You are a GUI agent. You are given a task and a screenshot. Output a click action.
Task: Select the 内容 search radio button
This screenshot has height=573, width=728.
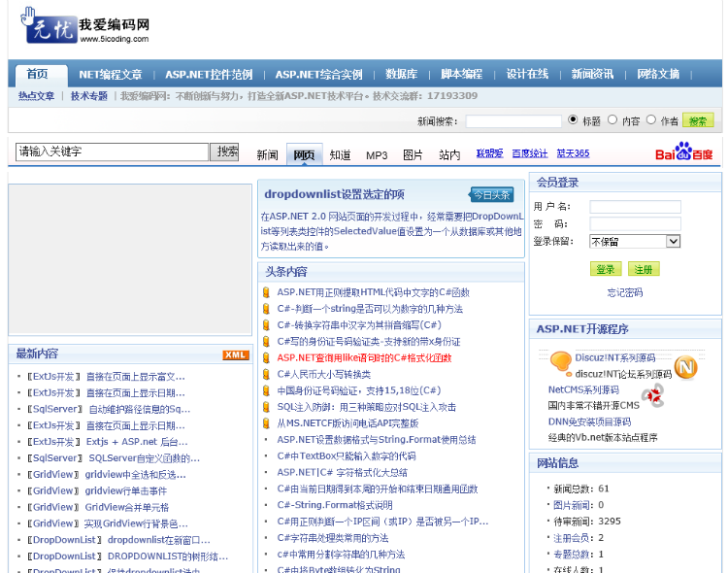pos(612,119)
